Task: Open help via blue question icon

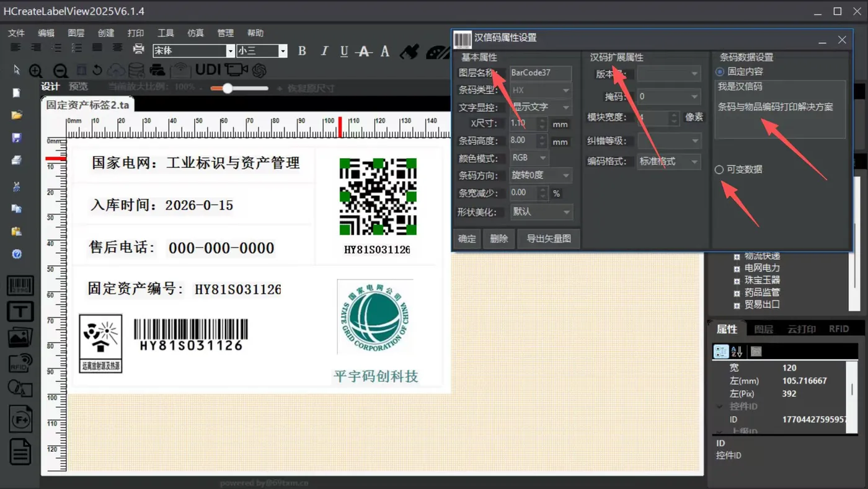Action: pyautogui.click(x=17, y=254)
